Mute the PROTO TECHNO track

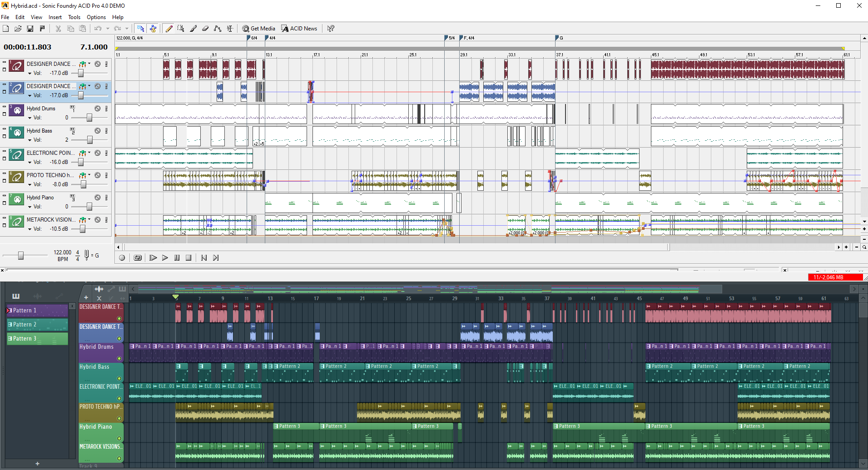[x=97, y=175]
